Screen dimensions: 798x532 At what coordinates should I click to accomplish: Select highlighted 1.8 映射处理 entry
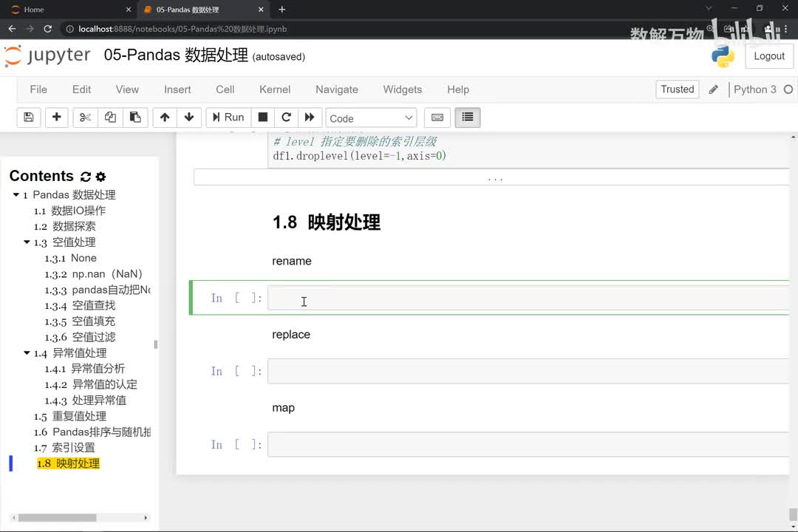[68, 463]
